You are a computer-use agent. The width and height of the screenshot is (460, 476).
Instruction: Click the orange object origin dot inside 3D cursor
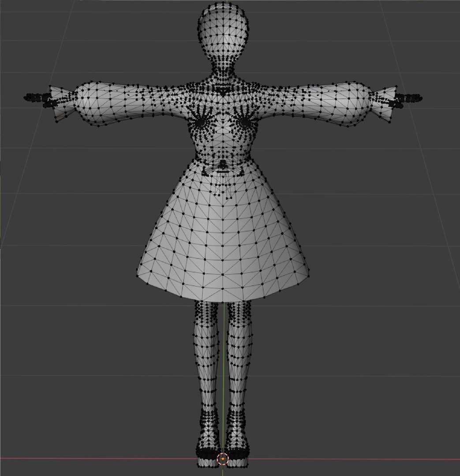click(x=223, y=459)
